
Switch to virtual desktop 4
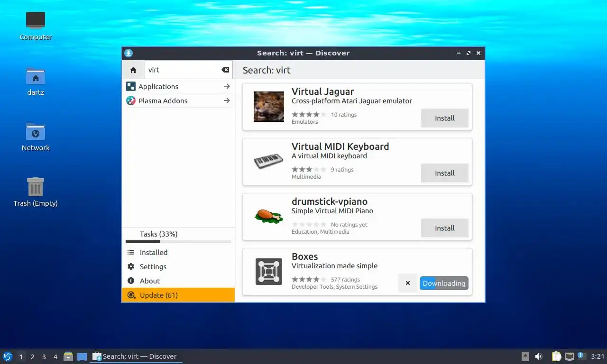[55, 357]
